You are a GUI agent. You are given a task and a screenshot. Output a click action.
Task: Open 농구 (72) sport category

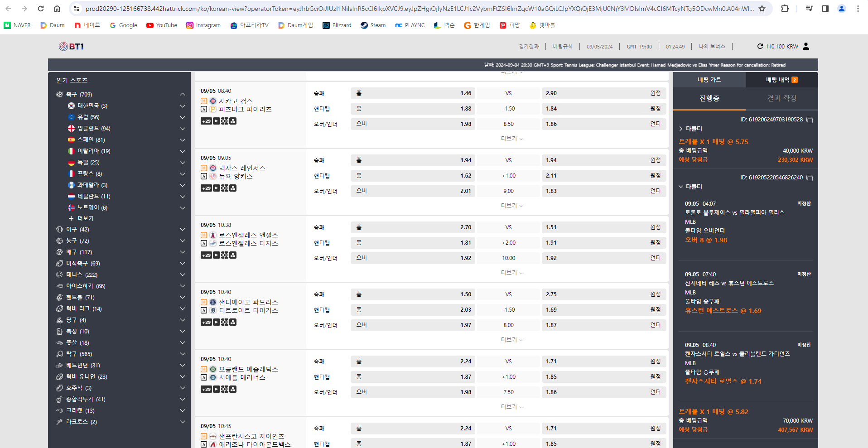pyautogui.click(x=78, y=241)
